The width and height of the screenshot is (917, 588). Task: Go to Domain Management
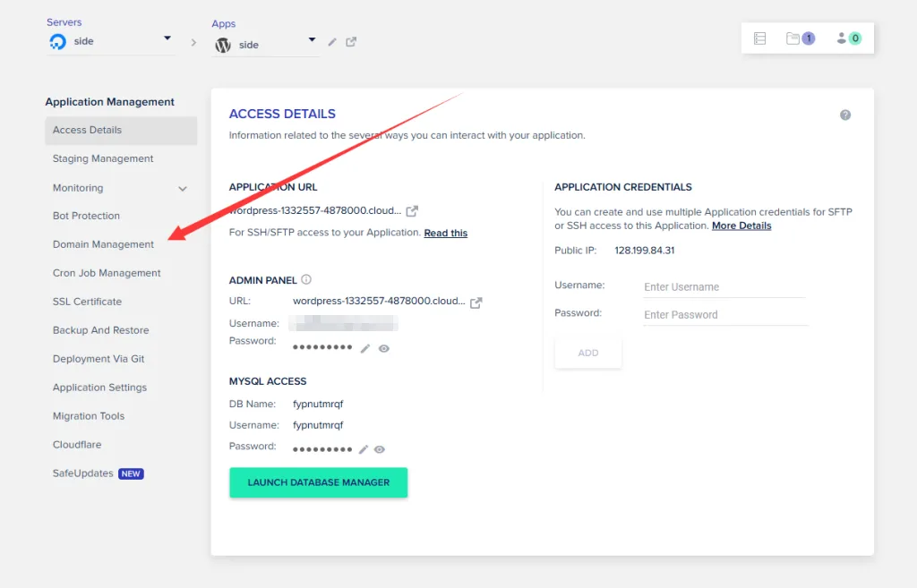coord(103,245)
